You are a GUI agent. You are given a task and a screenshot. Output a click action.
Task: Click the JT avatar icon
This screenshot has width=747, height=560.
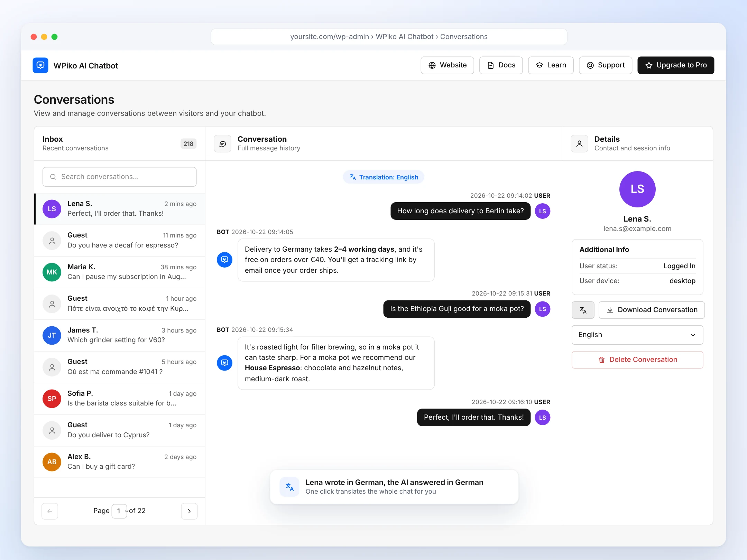point(52,335)
